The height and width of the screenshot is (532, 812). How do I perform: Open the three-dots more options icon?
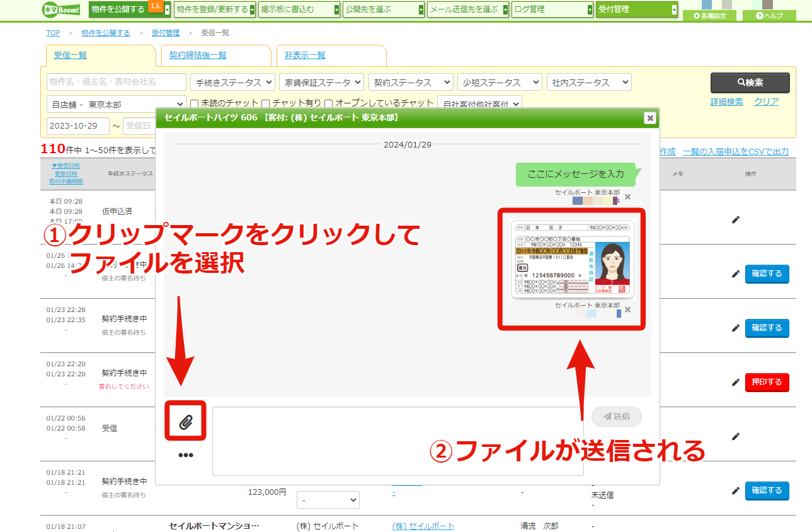coord(185,455)
